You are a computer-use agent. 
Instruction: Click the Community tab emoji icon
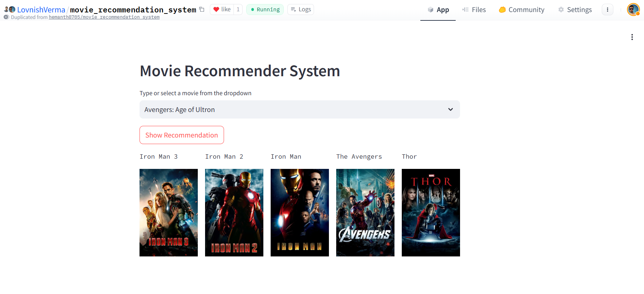[x=502, y=9]
